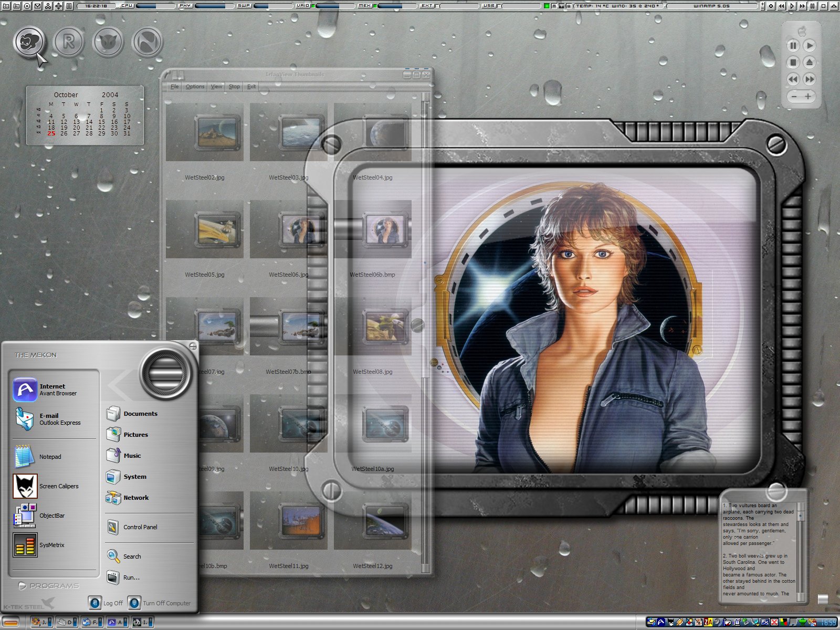840x630 pixels.
Task: Open Avant Browser from the Internet entry
Action: tap(54, 390)
